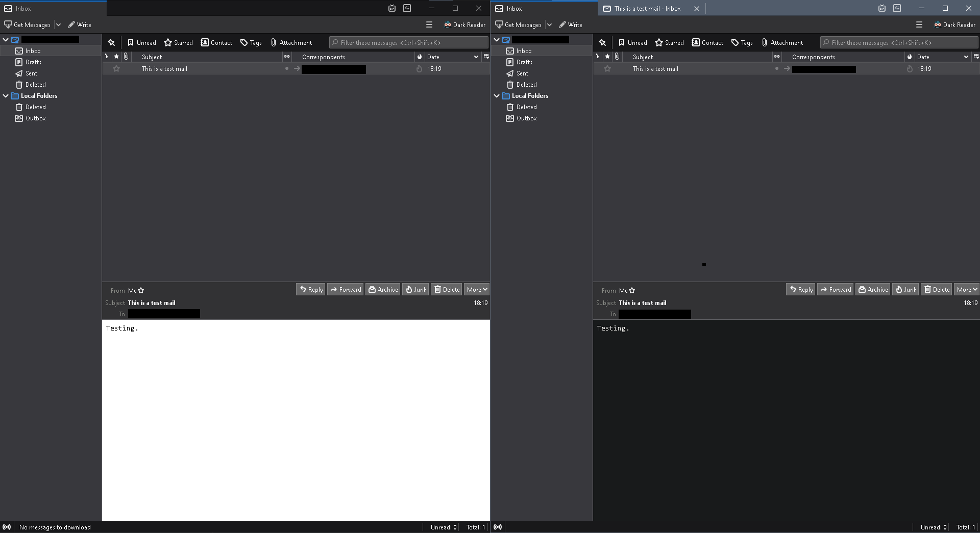Open More dropdown in right window
This screenshot has width=980, height=533.
coord(967,289)
